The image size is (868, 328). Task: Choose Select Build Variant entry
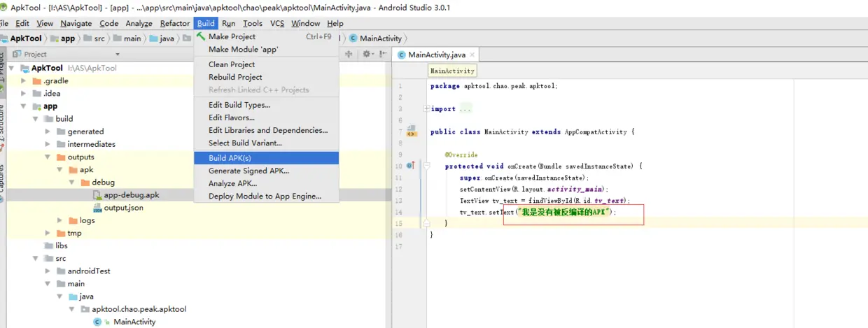click(x=266, y=143)
